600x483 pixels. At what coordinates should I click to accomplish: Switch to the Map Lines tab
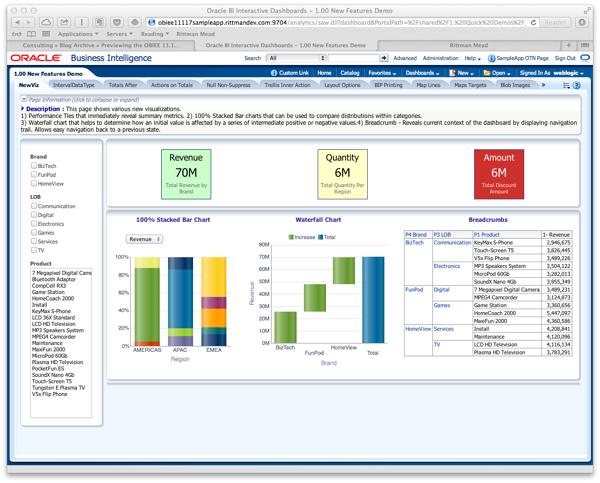[428, 85]
